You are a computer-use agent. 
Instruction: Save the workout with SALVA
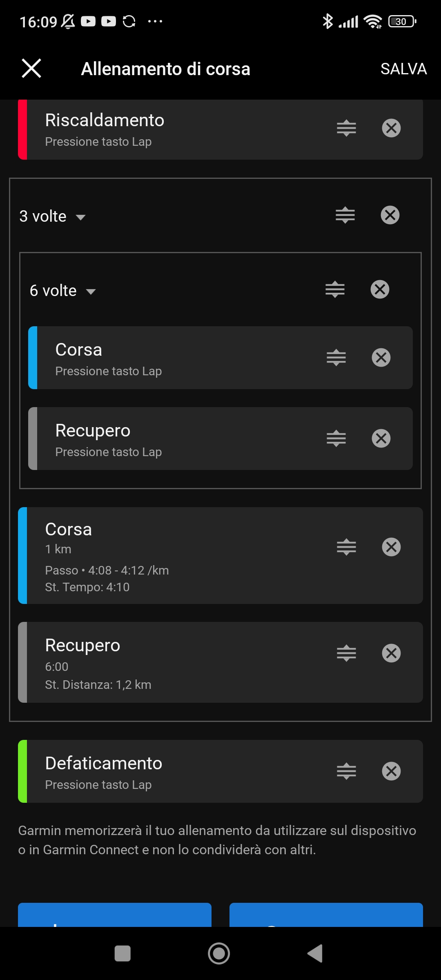403,69
